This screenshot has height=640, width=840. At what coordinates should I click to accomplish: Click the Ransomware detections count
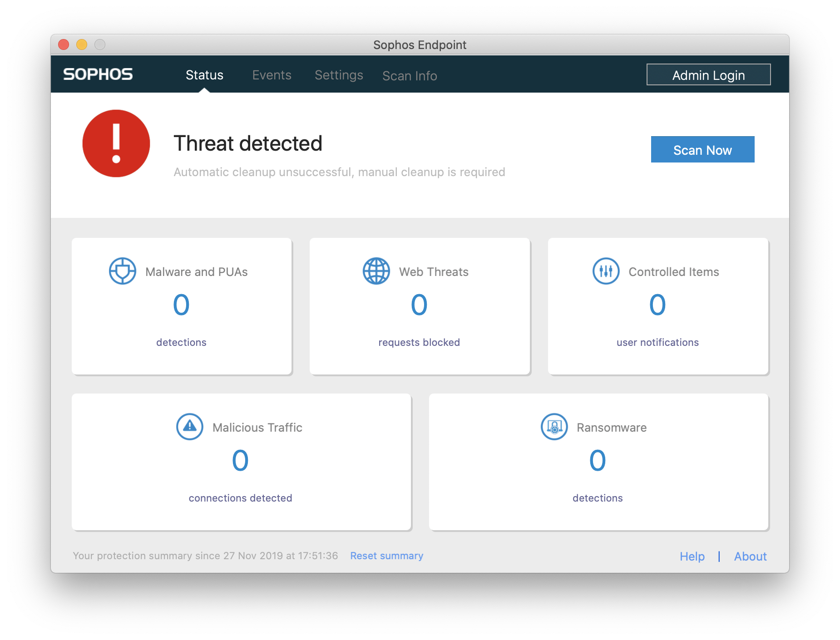[598, 460]
